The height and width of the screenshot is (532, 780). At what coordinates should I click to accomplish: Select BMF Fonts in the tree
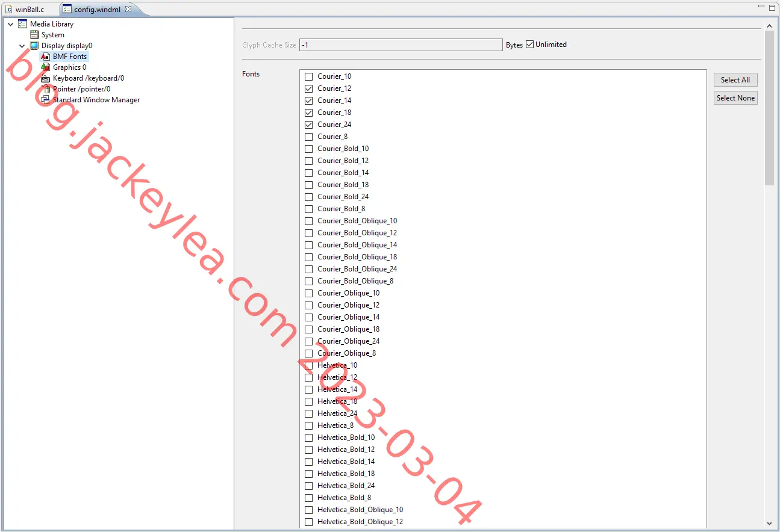(70, 57)
